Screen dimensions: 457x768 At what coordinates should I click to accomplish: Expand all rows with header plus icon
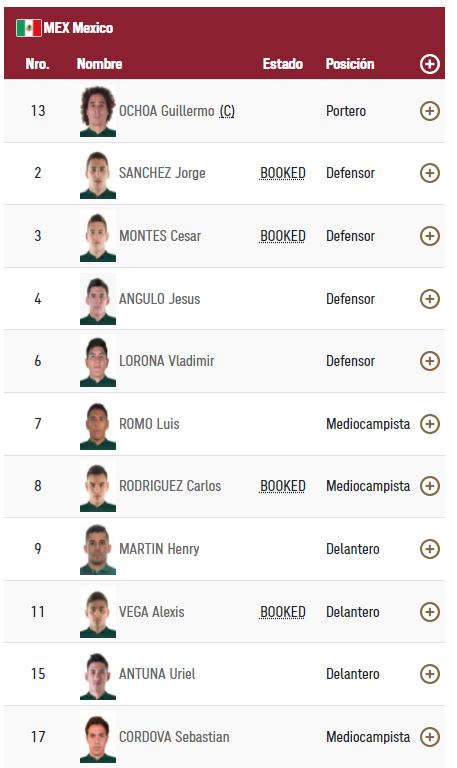(430, 64)
